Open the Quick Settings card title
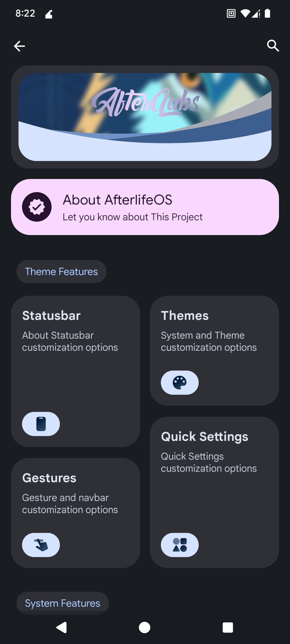290x644 pixels. pyautogui.click(x=205, y=437)
